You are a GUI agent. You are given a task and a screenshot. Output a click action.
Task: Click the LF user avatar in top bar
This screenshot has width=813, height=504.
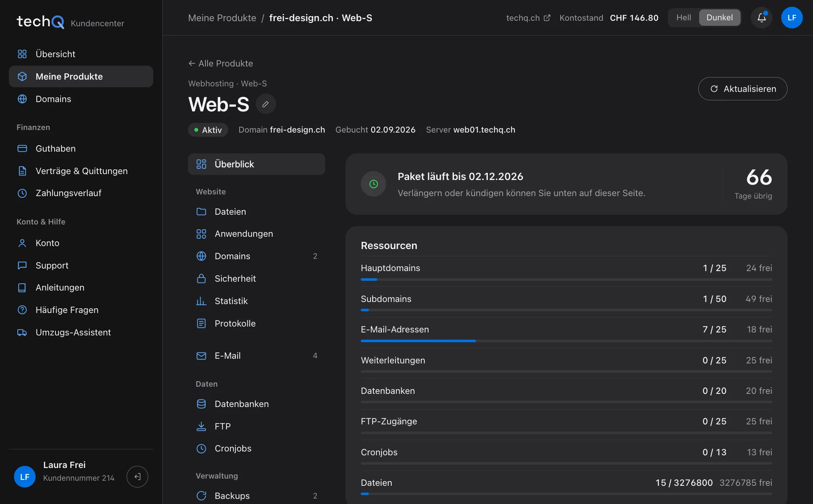click(792, 18)
